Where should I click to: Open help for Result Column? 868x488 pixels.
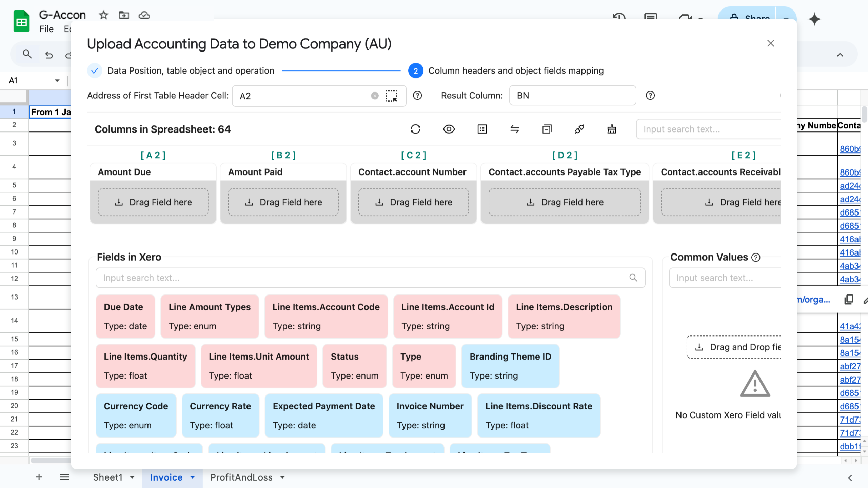tap(650, 96)
